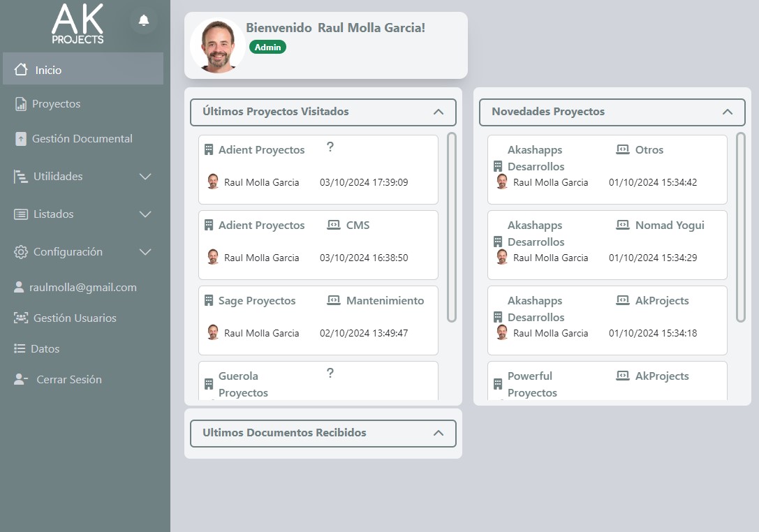Click the large profile photo of Raul
Screen dimensions: 759x532
[218, 45]
